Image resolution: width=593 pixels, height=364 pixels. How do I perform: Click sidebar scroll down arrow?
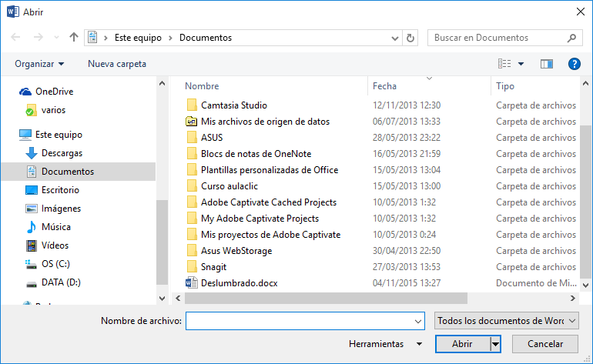tap(162, 299)
